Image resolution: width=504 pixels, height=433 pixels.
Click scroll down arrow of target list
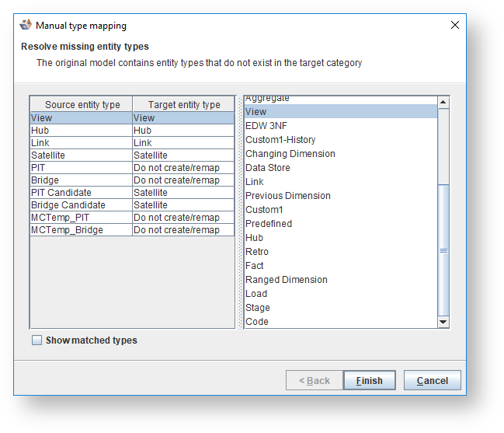point(443,322)
